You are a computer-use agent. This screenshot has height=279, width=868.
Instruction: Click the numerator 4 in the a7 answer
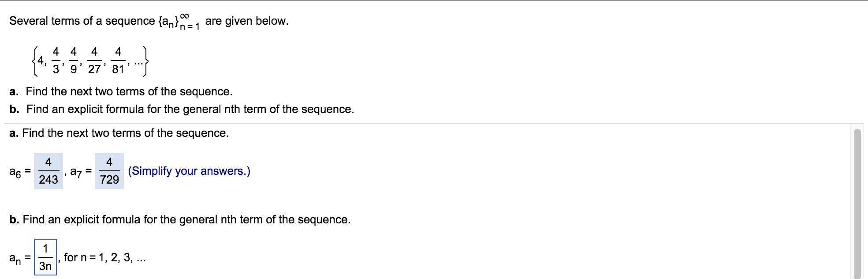tap(109, 161)
